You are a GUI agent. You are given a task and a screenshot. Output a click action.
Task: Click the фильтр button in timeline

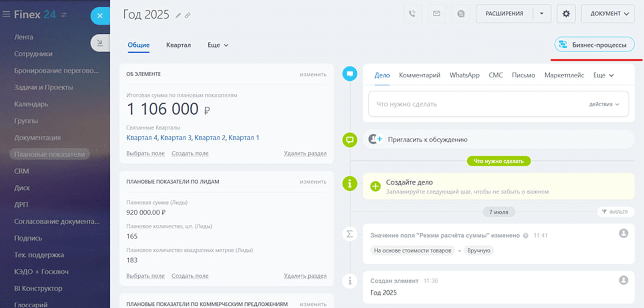tap(615, 212)
